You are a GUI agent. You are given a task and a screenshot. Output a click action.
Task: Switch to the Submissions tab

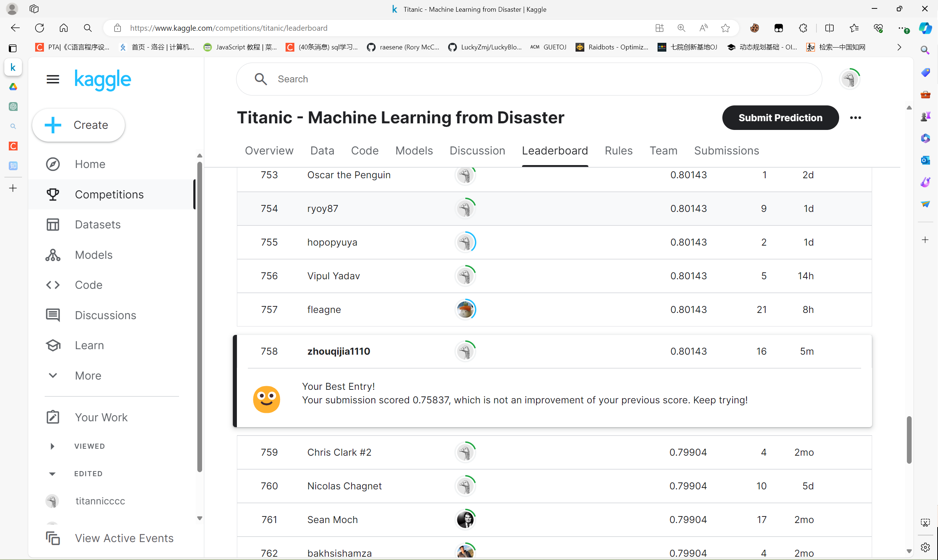click(x=726, y=150)
